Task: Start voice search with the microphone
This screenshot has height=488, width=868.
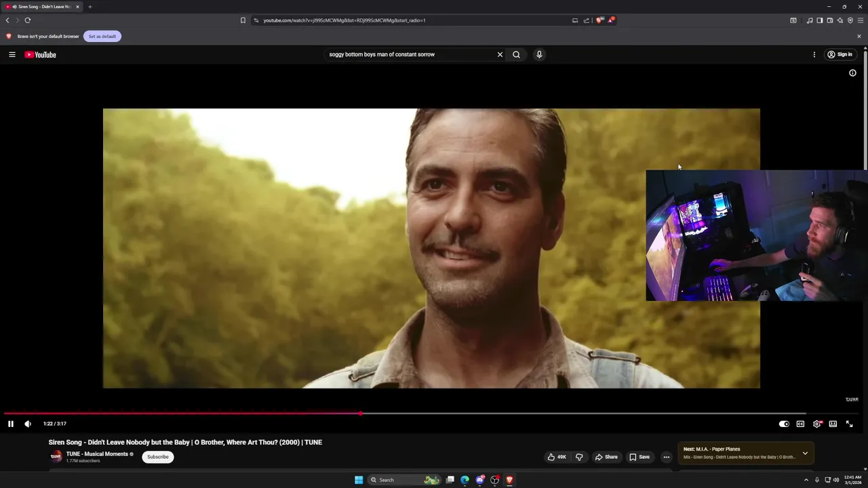Action: [x=539, y=54]
